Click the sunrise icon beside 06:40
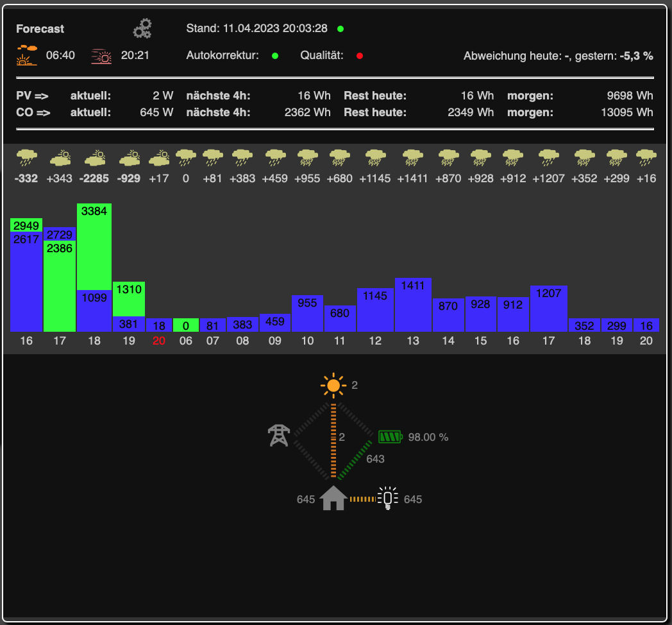Viewport: 672px width, 625px height. coord(26,55)
